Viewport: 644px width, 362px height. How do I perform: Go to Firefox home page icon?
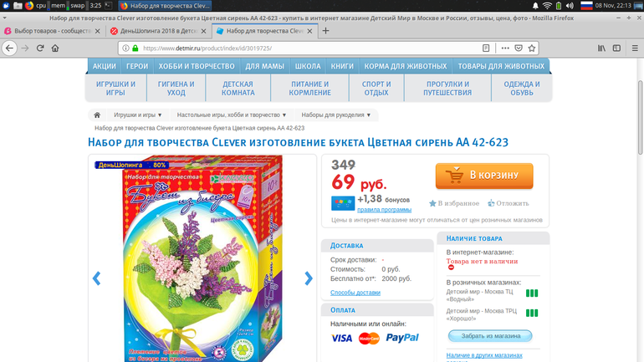(x=55, y=48)
